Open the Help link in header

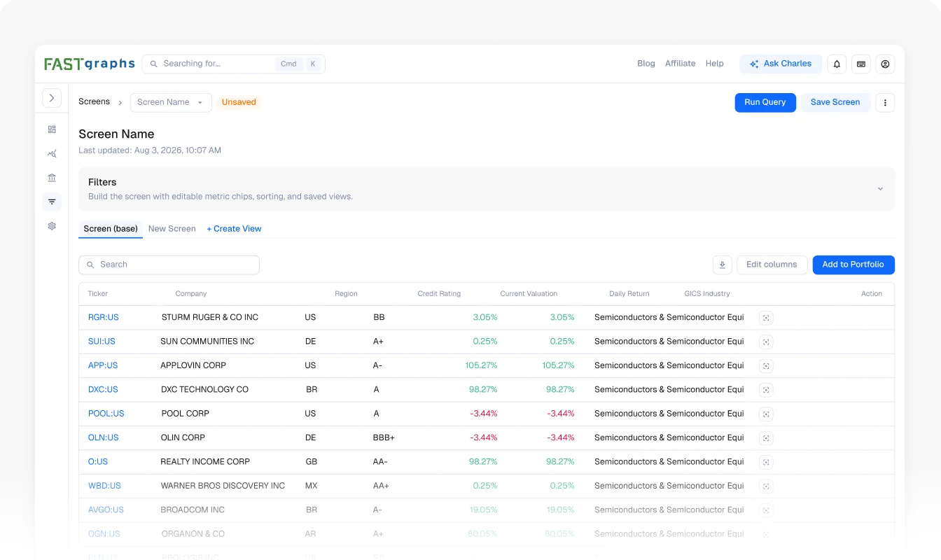click(x=715, y=64)
